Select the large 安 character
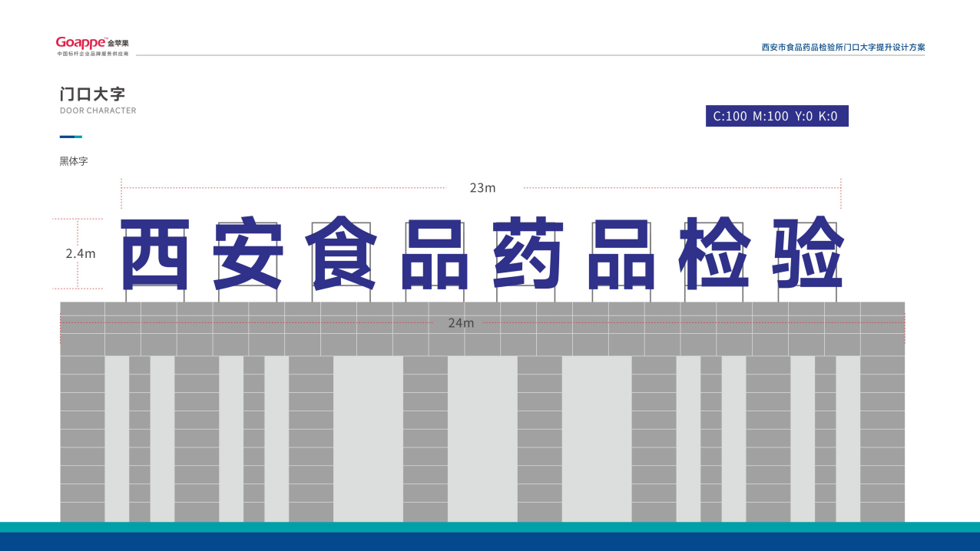 [x=248, y=254]
